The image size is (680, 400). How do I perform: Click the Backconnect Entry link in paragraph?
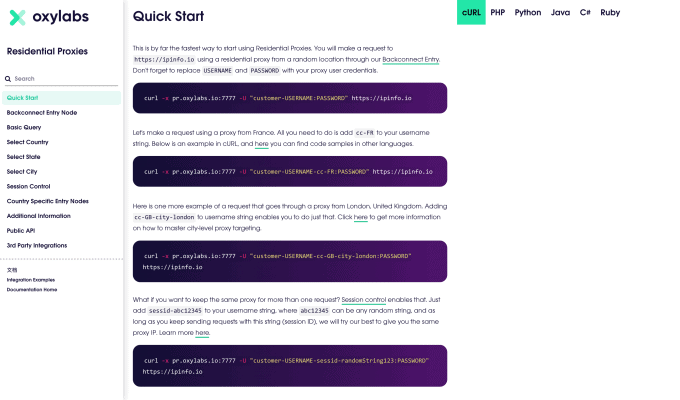click(x=411, y=60)
